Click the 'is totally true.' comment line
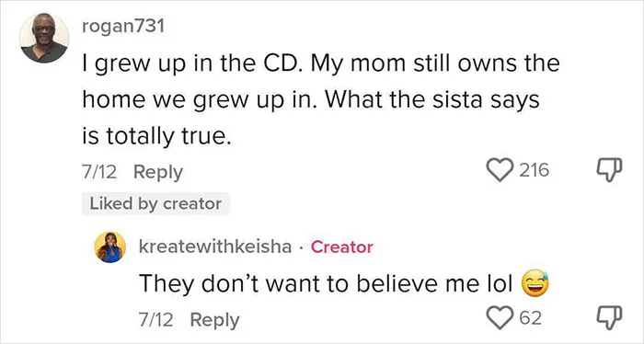Image resolution: width=644 pixels, height=344 pixels. [156, 137]
